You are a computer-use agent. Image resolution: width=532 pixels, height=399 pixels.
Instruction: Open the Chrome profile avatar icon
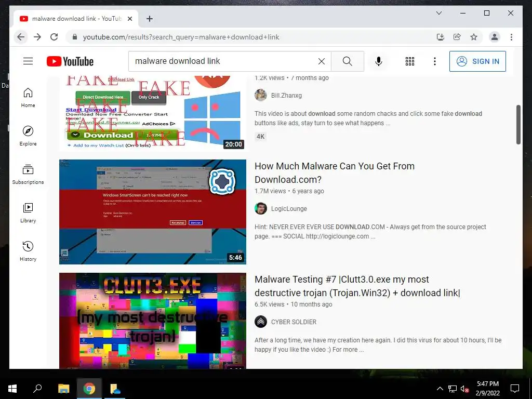[495, 37]
